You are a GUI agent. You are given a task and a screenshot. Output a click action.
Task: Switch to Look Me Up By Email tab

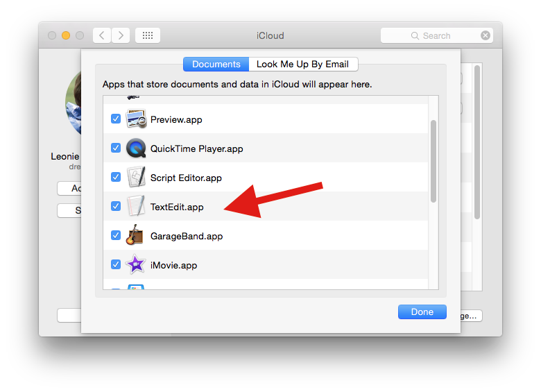point(303,65)
